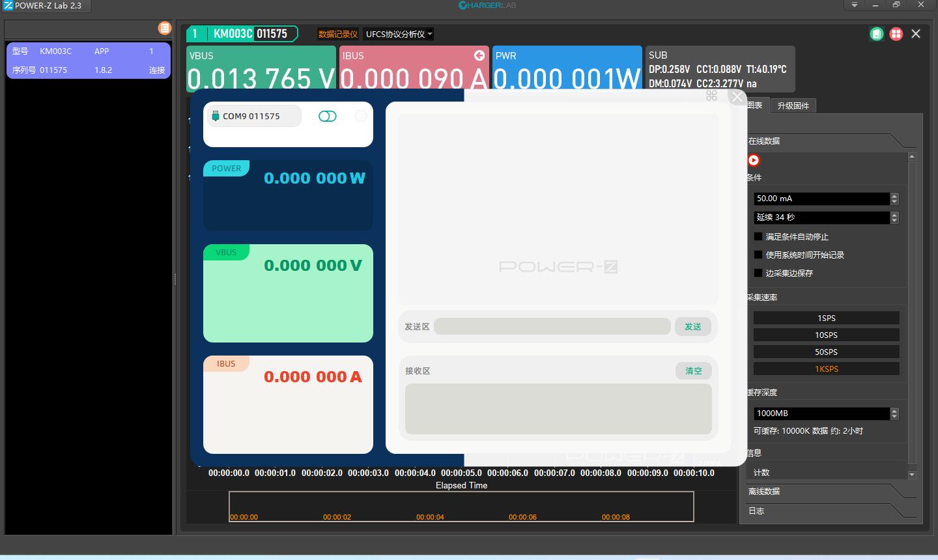Image resolution: width=938 pixels, height=560 pixels.
Task: Close the KM003C device panel with the X
Action: 916,34
